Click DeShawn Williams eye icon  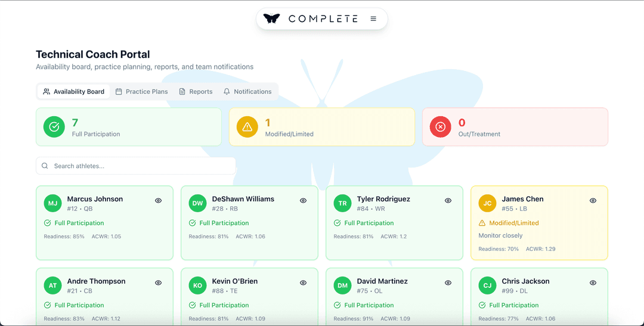click(303, 200)
